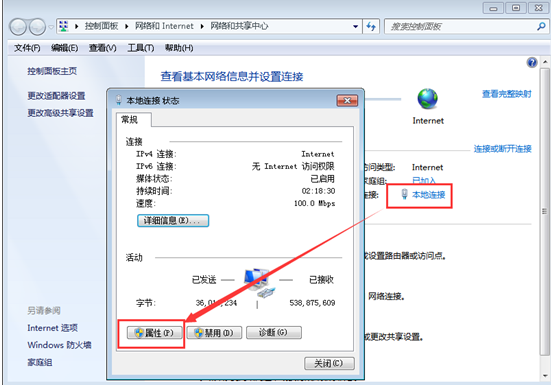Open the address bar history dropdown
The height and width of the screenshot is (385, 551).
(x=356, y=27)
